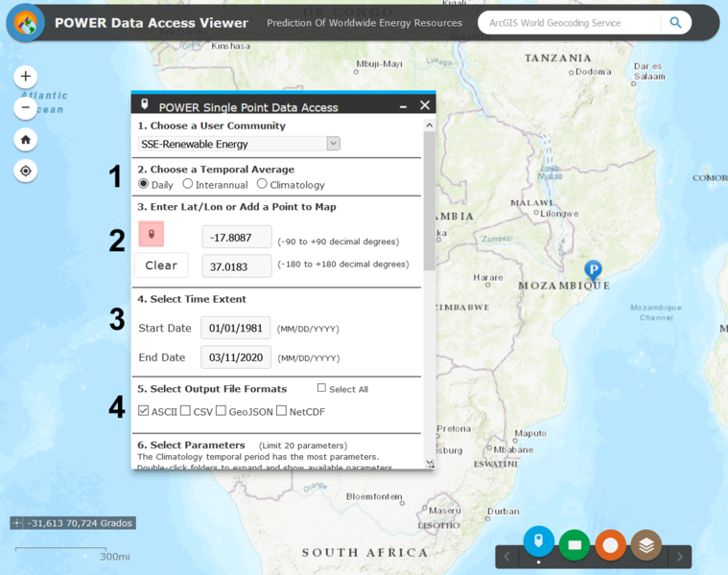Click the panel scroll down arrow
Viewport: 728px width, 575px height.
pyautogui.click(x=430, y=463)
